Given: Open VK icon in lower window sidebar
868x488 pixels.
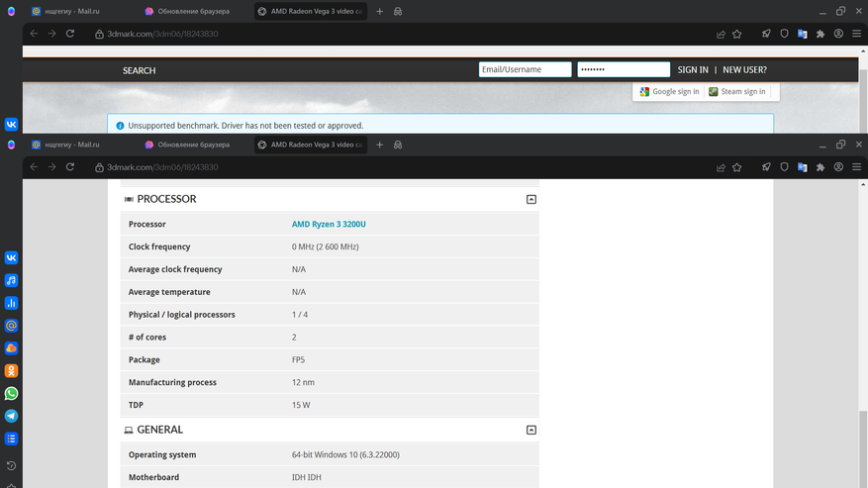Looking at the screenshot, I should click(x=11, y=257).
